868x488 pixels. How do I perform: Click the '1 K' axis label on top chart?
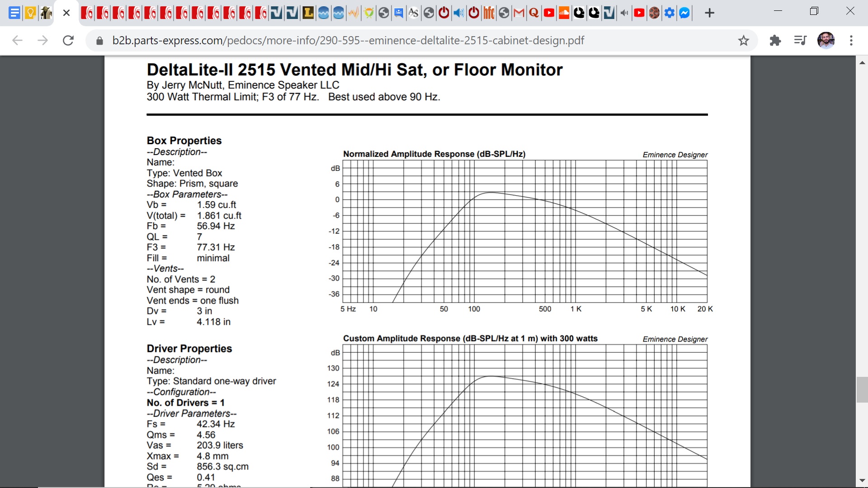(x=576, y=309)
